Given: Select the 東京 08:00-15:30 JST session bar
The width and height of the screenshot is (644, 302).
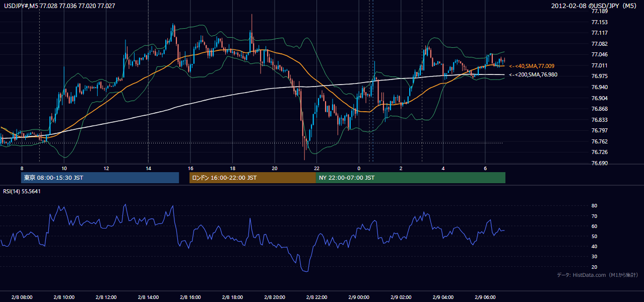Looking at the screenshot, I should coord(100,178).
